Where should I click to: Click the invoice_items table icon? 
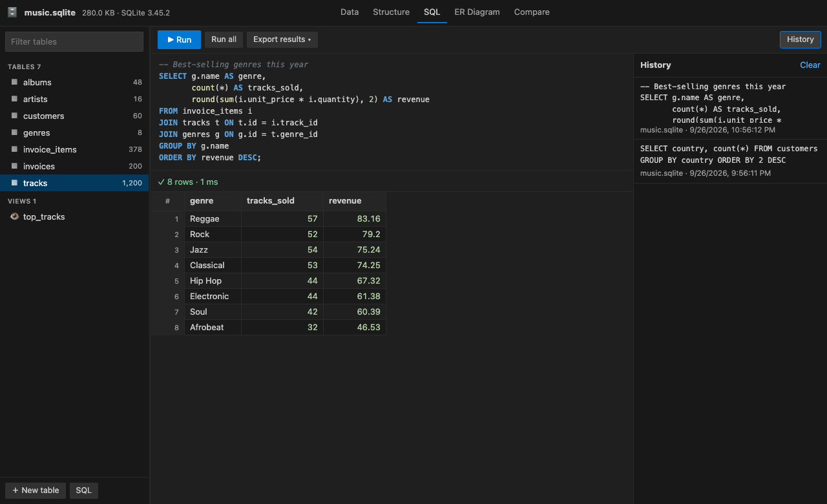click(x=14, y=149)
